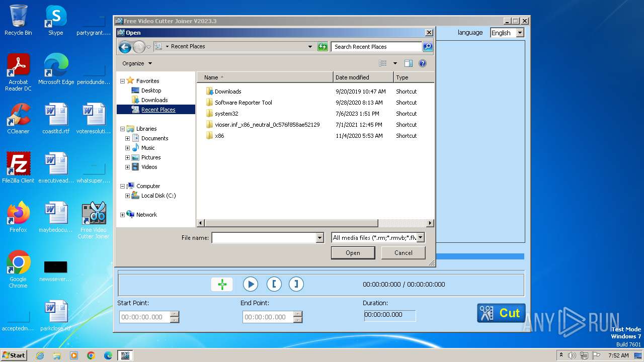Select Downloads in Favorites tree
The width and height of the screenshot is (644, 362).
pyautogui.click(x=154, y=100)
